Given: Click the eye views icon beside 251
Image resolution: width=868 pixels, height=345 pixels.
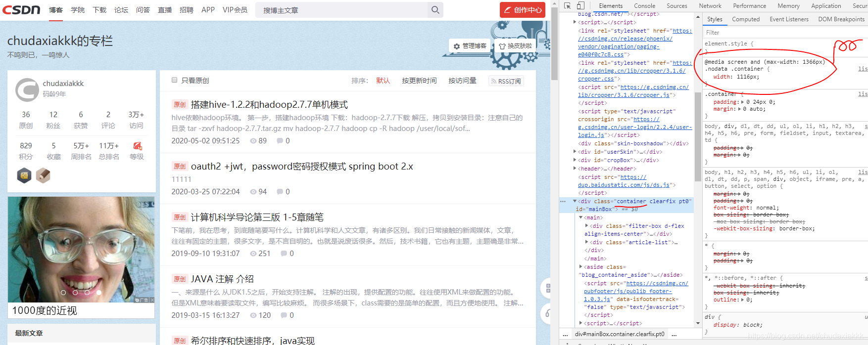Looking at the screenshot, I should coord(253,254).
